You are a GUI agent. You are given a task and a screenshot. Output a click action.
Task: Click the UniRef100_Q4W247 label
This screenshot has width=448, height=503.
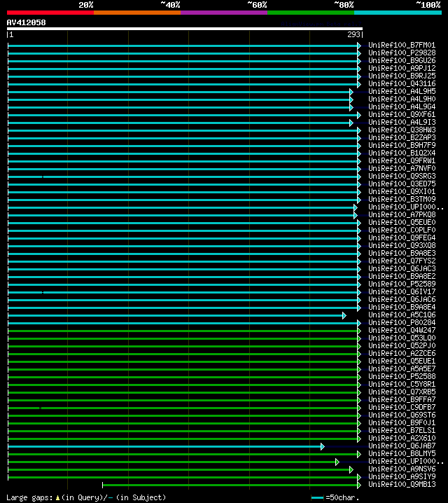(402, 330)
